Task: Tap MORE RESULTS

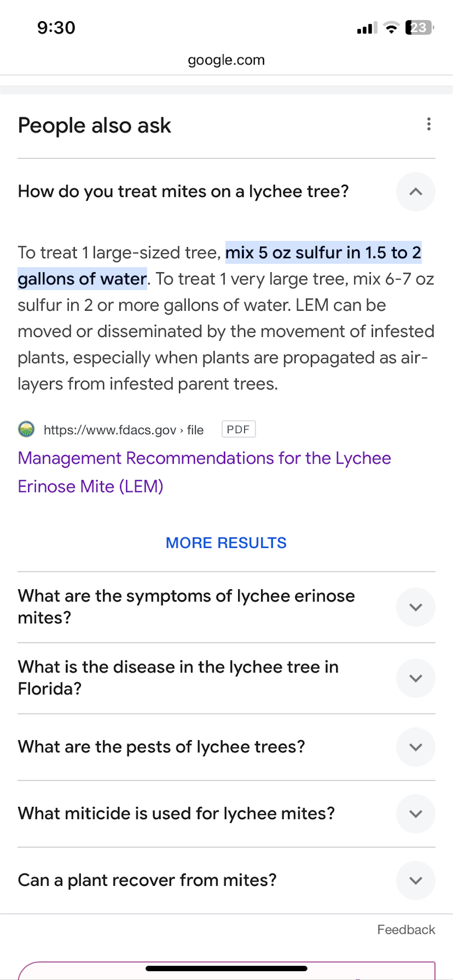Action: click(226, 543)
